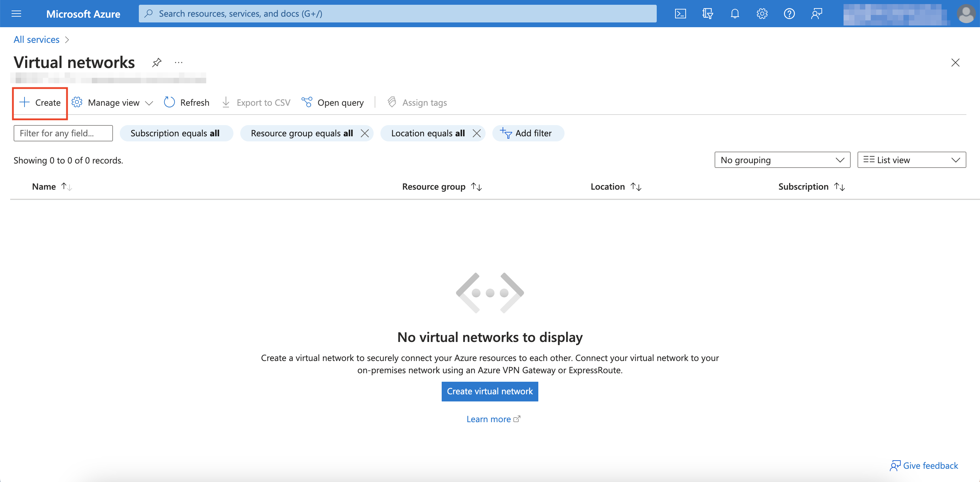This screenshot has width=980, height=482.
Task: Launch Cloud Shell from the top bar
Action: [681, 13]
